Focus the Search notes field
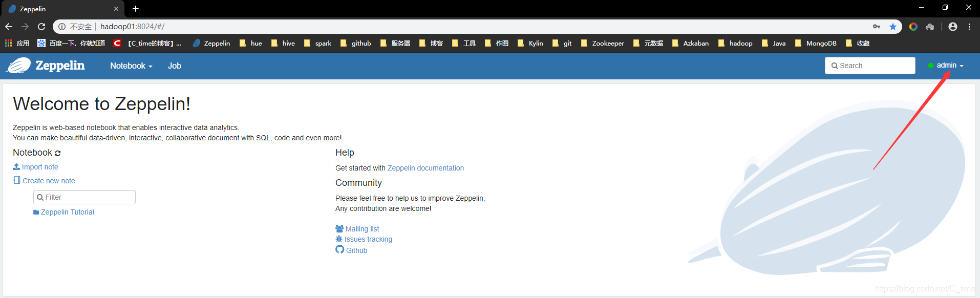Image resolution: width=980 pixels, height=298 pixels. (870, 66)
